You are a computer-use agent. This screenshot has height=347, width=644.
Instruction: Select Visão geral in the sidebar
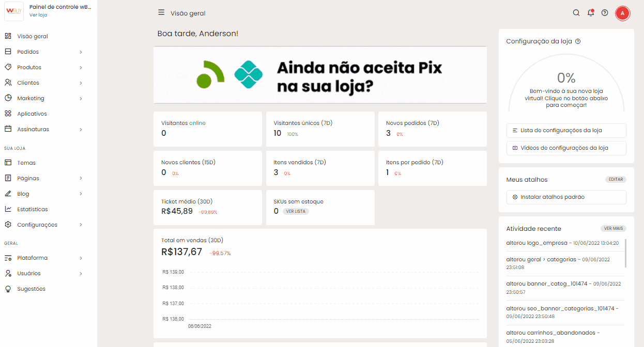pos(33,36)
